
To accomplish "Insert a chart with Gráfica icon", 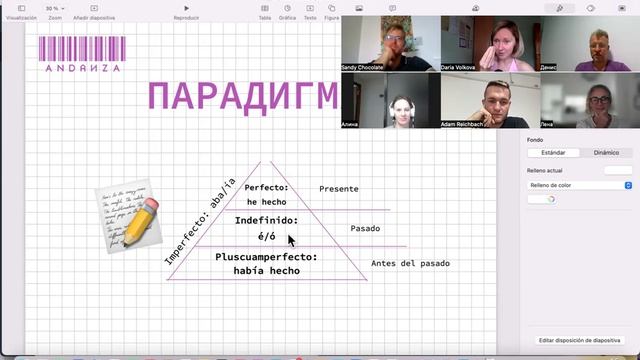I will 287,12.
